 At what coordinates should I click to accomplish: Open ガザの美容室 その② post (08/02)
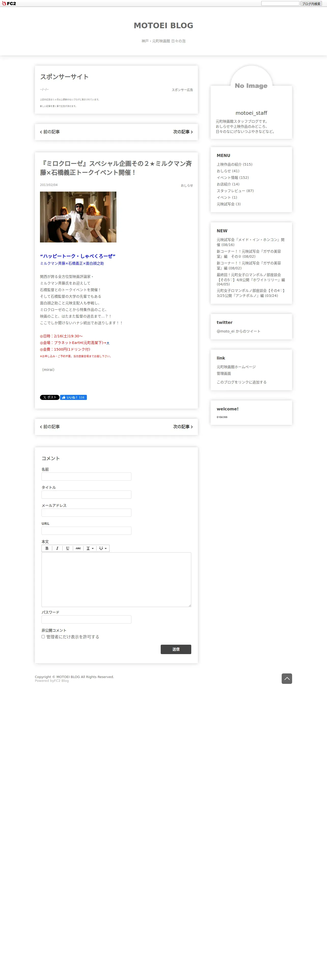[x=249, y=254]
